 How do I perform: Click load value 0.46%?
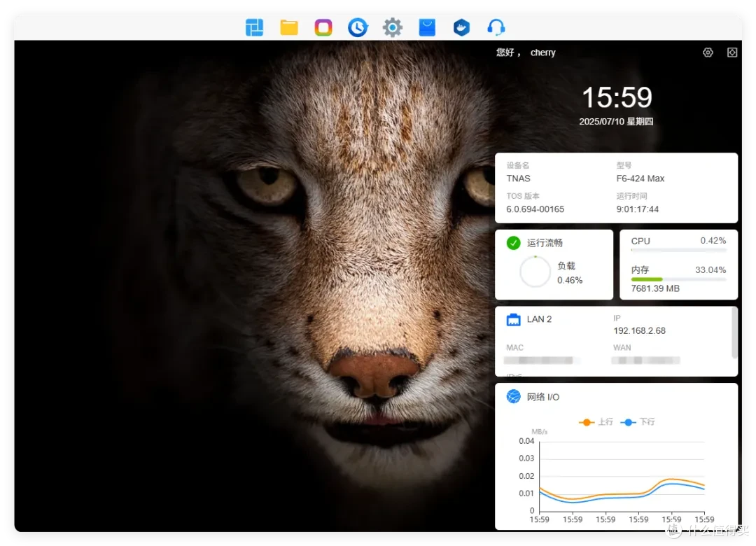point(570,280)
